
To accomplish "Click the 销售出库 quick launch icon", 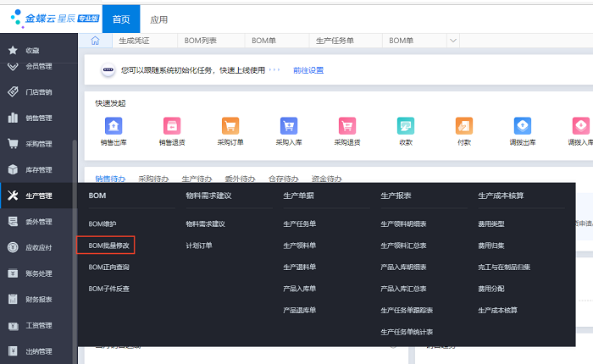I will point(114,126).
